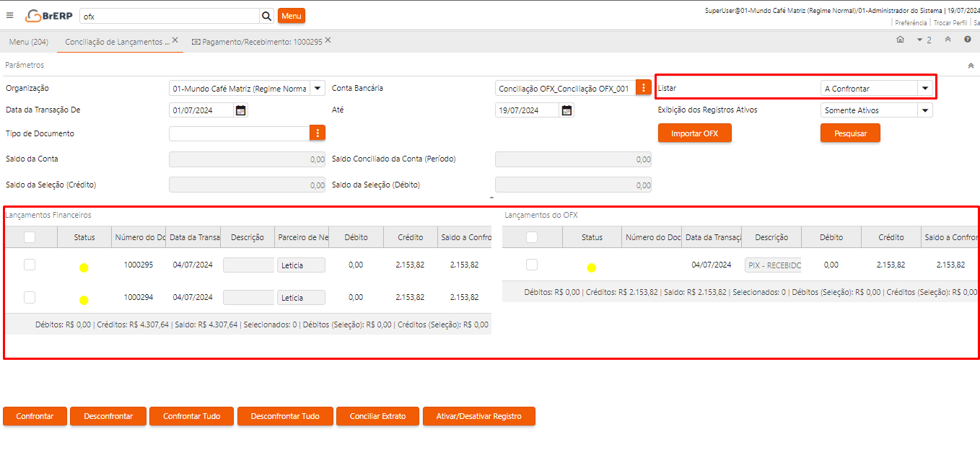Go to the home icon
The height and width of the screenshot is (455, 980).
(900, 40)
